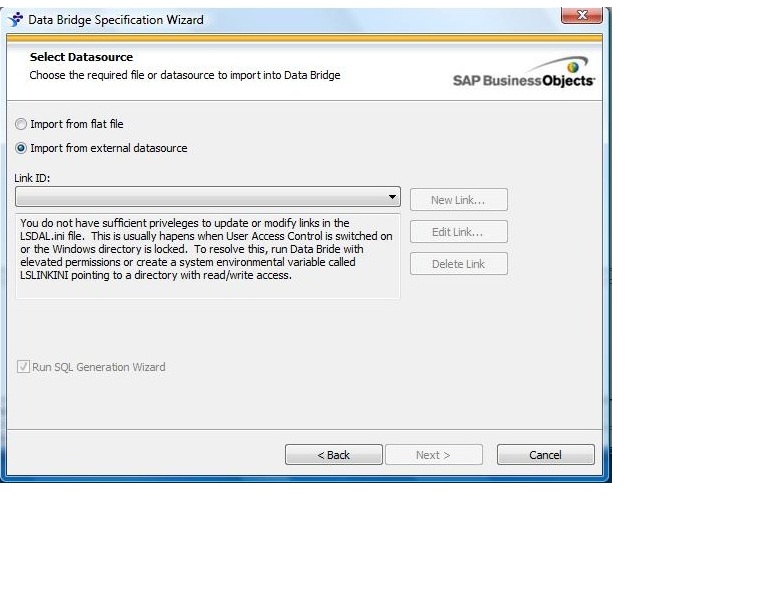Go back with the < Back button
Screen dimensions: 768x614
click(334, 455)
